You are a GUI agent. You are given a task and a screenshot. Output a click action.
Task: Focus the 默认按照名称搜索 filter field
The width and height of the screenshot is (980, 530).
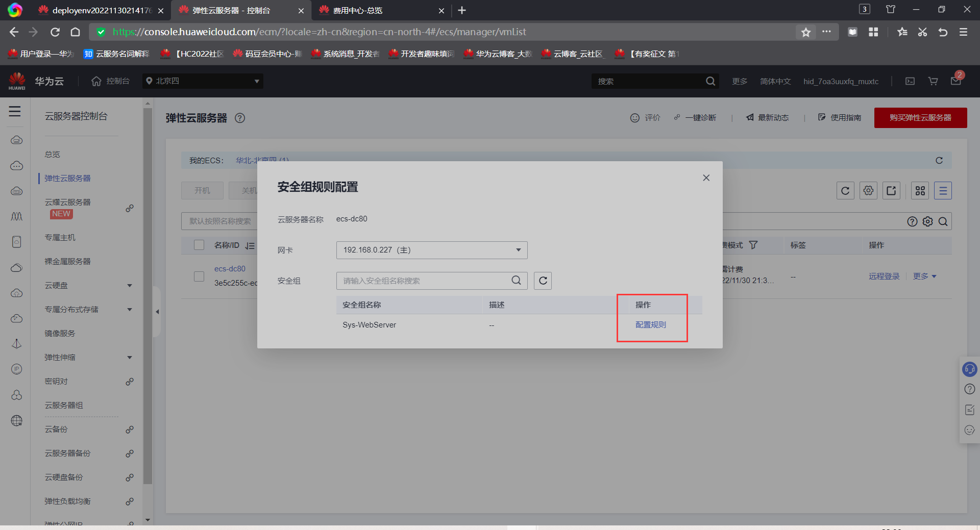[x=220, y=221]
